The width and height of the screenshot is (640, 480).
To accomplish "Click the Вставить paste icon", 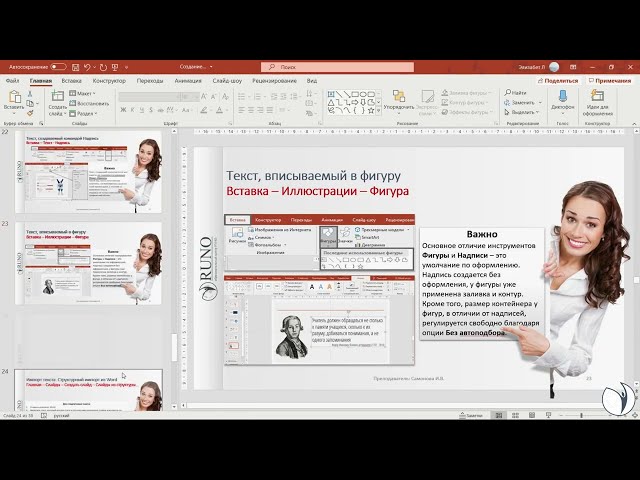I will [x=14, y=97].
